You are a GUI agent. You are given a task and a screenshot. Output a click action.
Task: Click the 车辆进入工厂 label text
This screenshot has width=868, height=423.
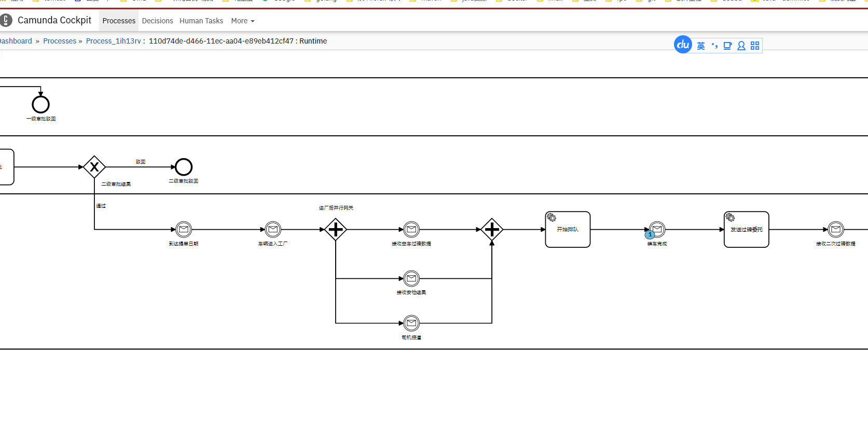tap(273, 244)
